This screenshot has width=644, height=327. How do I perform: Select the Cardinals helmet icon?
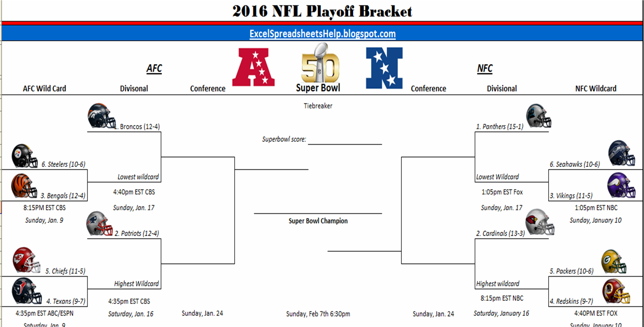(540, 222)
